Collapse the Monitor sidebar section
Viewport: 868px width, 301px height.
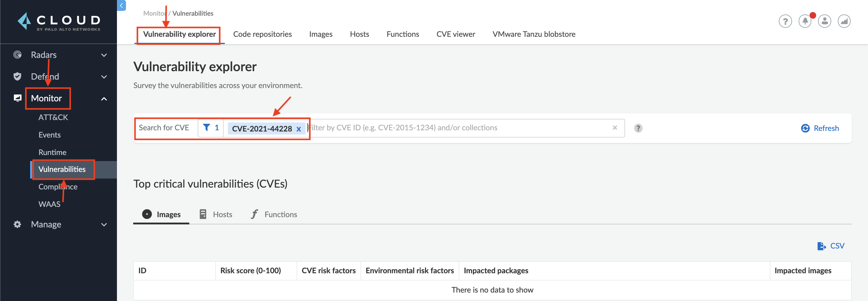coord(104,99)
